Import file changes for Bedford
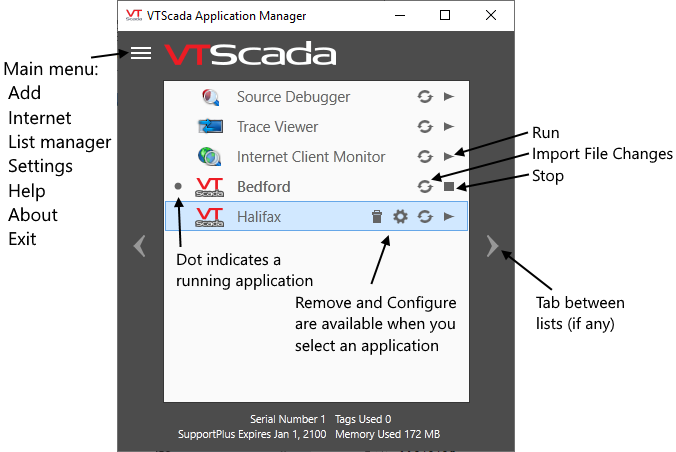Screen dimensions: 676x452 (x=425, y=186)
